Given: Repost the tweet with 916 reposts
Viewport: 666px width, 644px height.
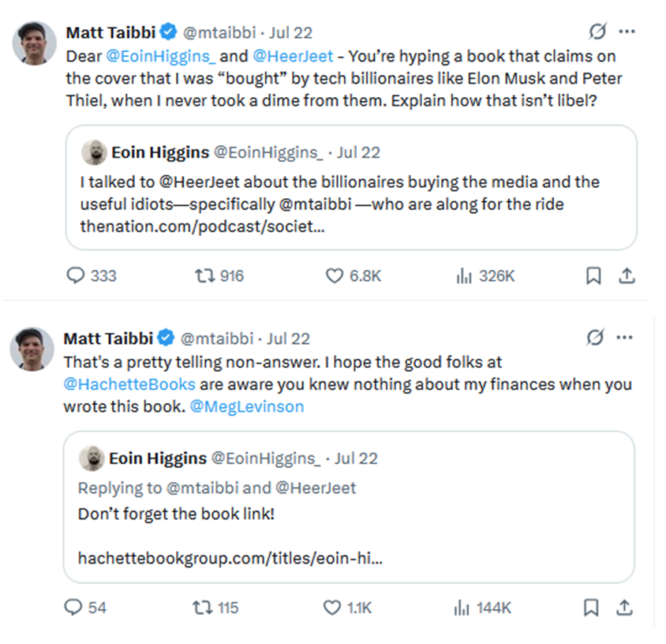Looking at the screenshot, I should (201, 275).
